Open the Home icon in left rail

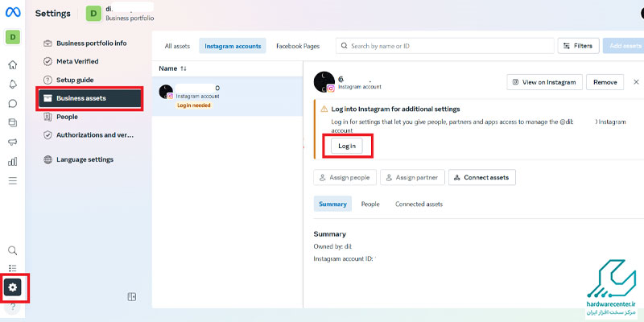[x=13, y=64]
